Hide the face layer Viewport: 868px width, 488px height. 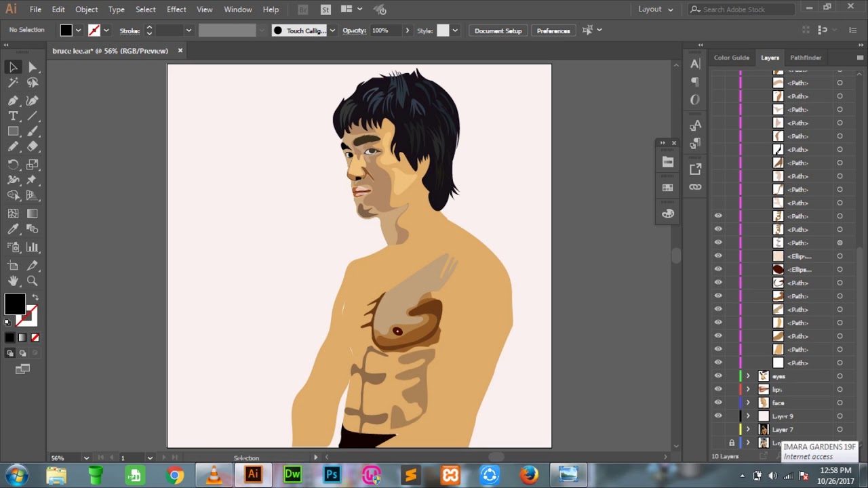(x=718, y=403)
